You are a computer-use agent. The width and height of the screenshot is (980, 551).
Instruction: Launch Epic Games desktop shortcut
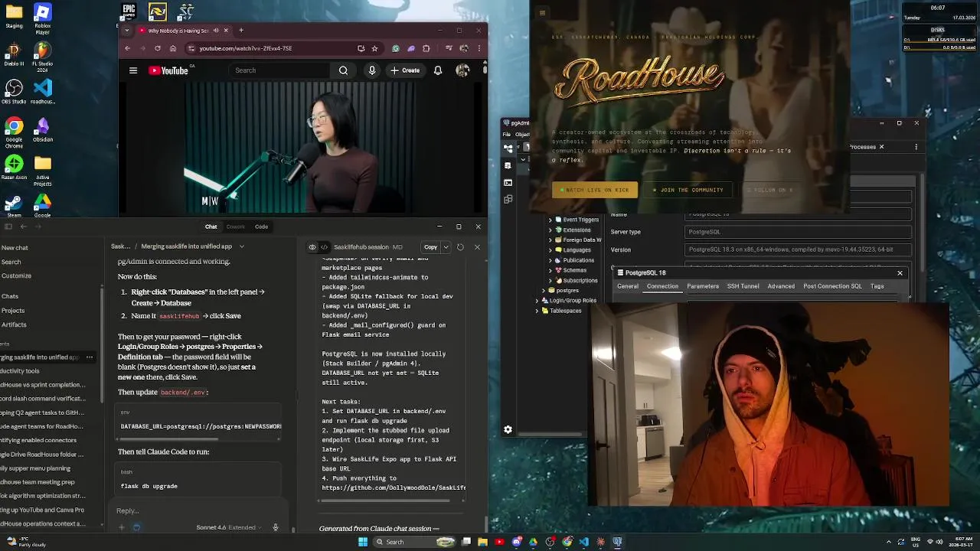(129, 11)
